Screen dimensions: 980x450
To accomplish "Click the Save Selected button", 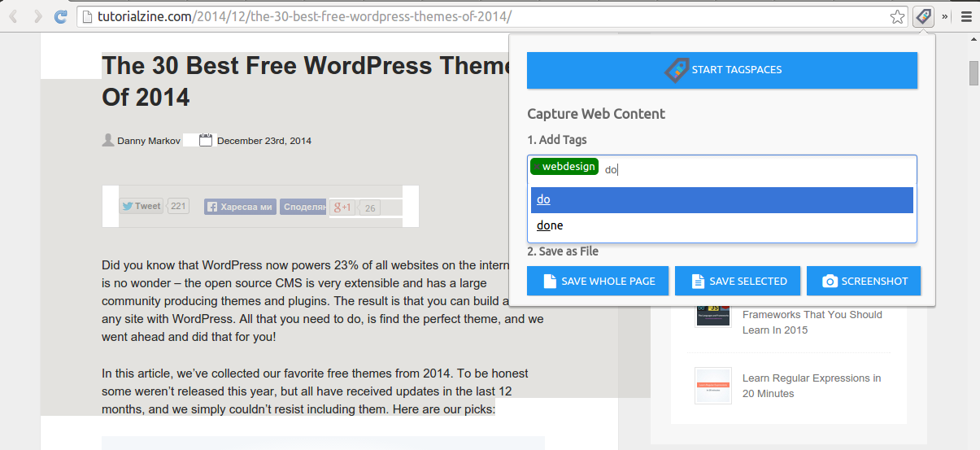I will pos(738,281).
